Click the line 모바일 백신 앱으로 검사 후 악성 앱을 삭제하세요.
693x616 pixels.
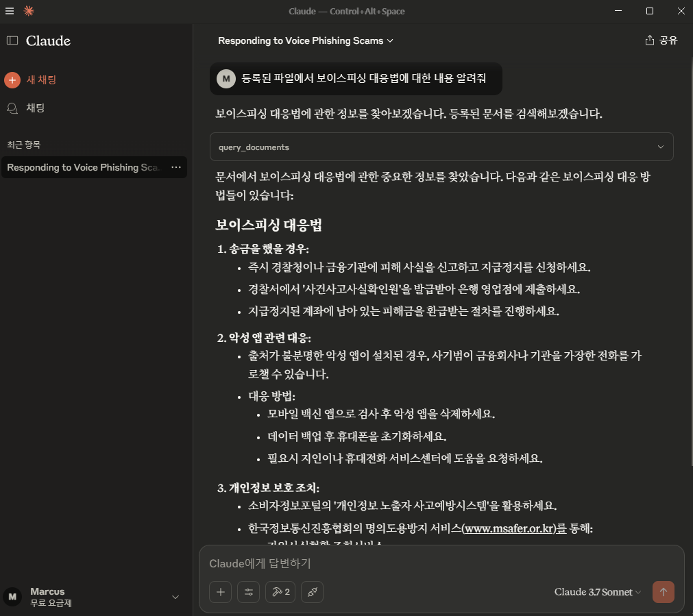[x=381, y=414]
